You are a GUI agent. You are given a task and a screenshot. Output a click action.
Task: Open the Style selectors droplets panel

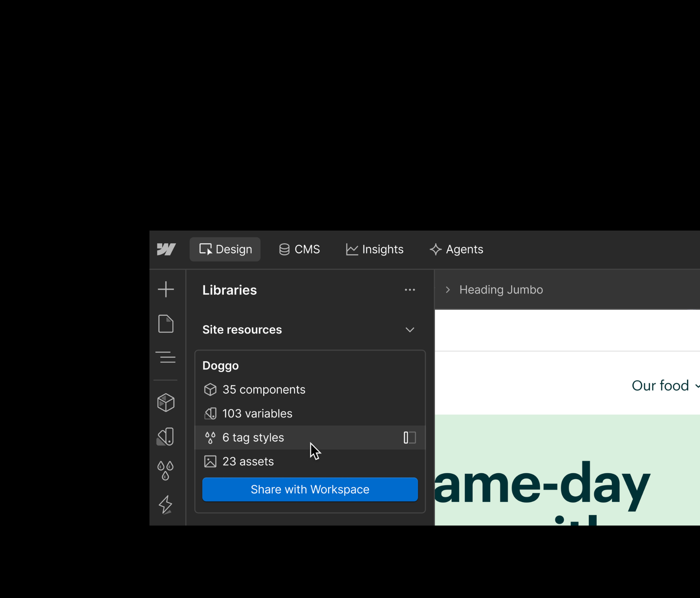(x=166, y=470)
